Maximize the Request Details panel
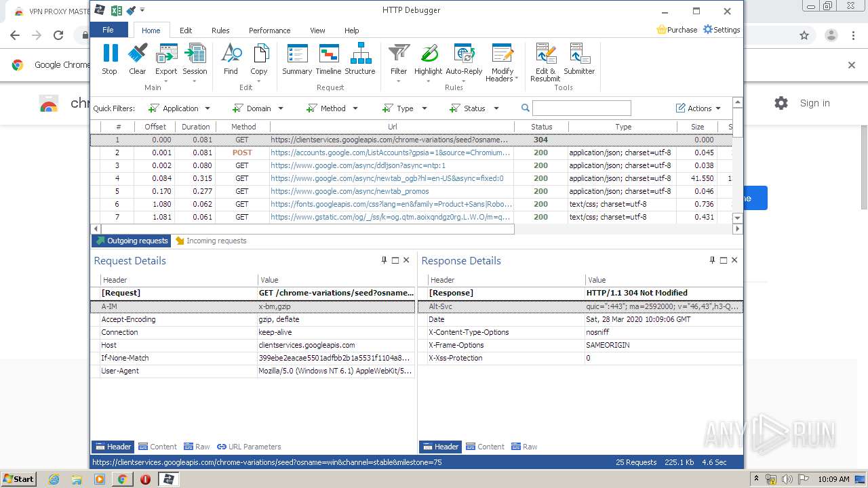This screenshot has width=868, height=488. (x=395, y=260)
